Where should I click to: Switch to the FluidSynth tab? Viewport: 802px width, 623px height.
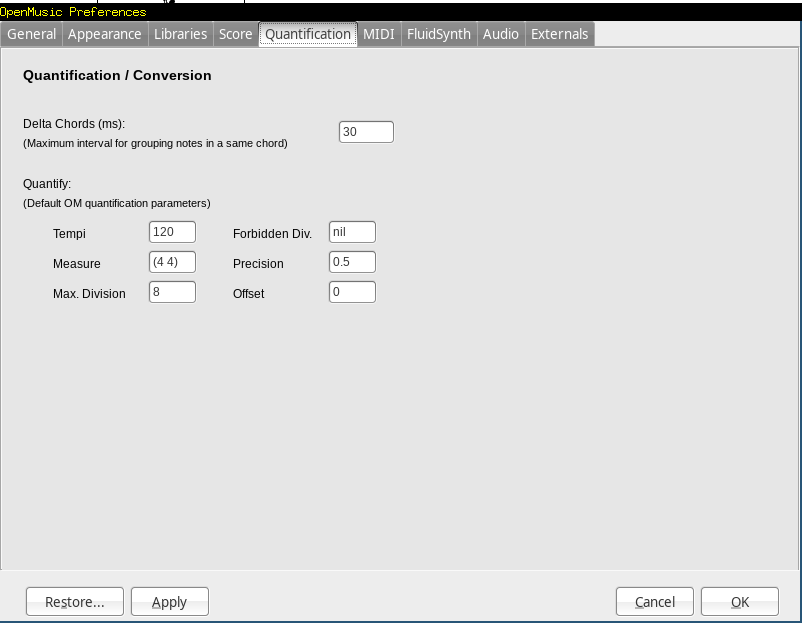point(439,34)
